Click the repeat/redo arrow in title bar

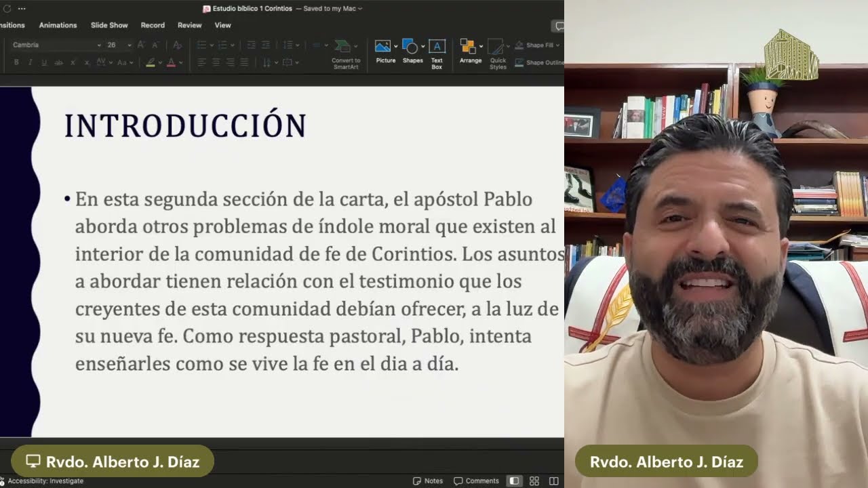[7, 9]
